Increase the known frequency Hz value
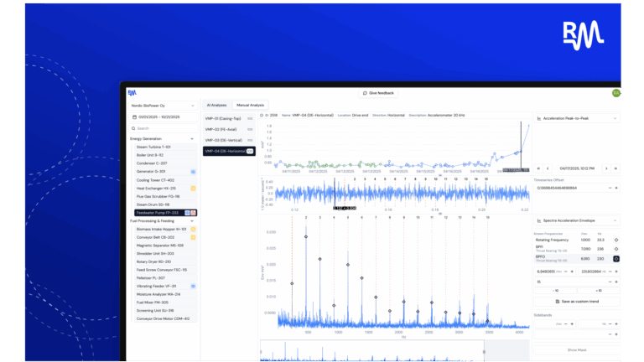 click(616, 271)
